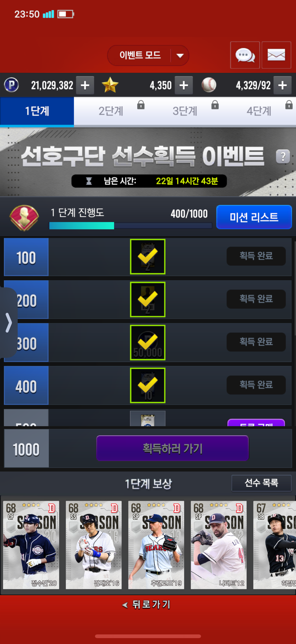The width and height of the screenshot is (296, 644).
Task: Tap the gold star currency icon
Action: pyautogui.click(x=110, y=85)
